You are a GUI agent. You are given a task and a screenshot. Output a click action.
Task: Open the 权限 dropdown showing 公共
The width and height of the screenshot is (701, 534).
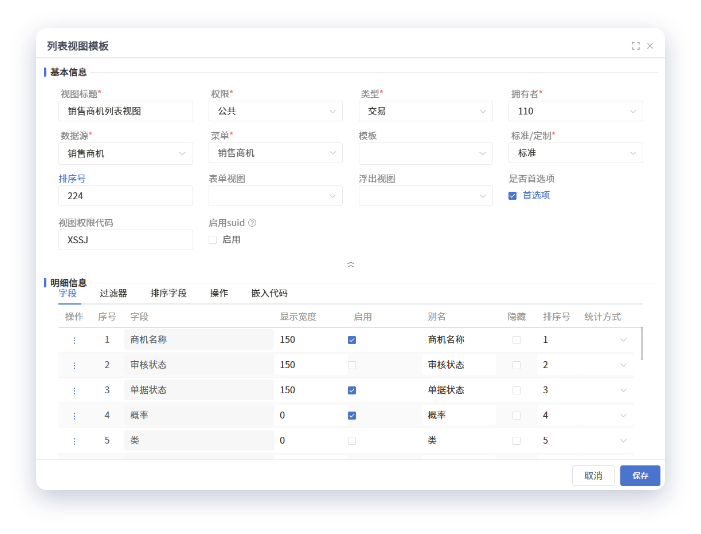(x=276, y=111)
